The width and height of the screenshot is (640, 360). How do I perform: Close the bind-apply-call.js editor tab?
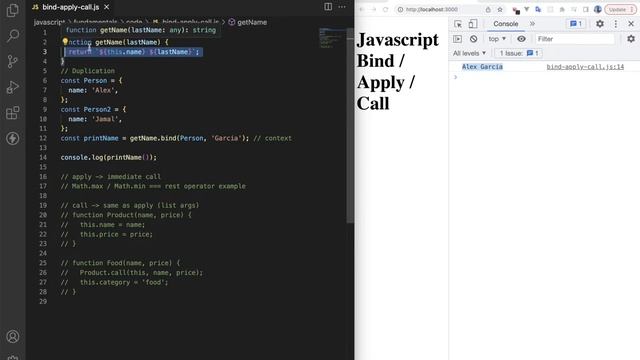point(107,7)
